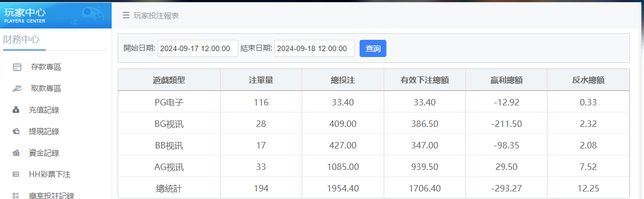Click profit value -211.50
The image size is (644, 199).
(506, 124)
